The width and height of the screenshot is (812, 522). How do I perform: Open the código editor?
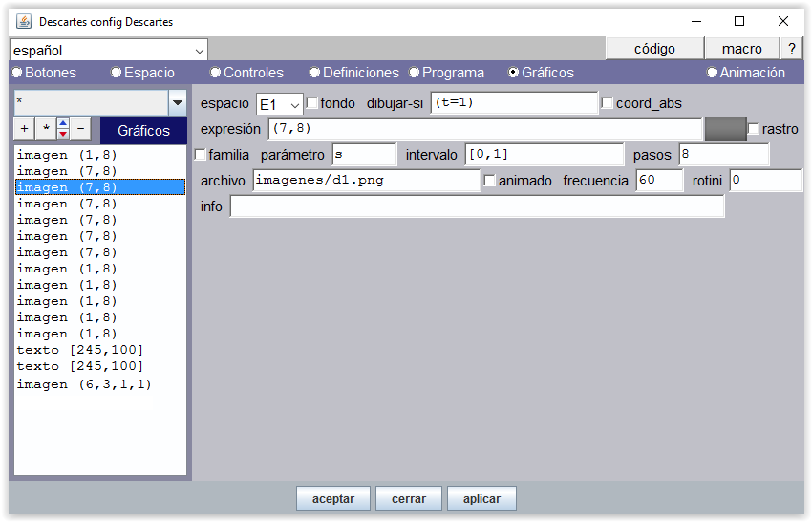click(654, 49)
